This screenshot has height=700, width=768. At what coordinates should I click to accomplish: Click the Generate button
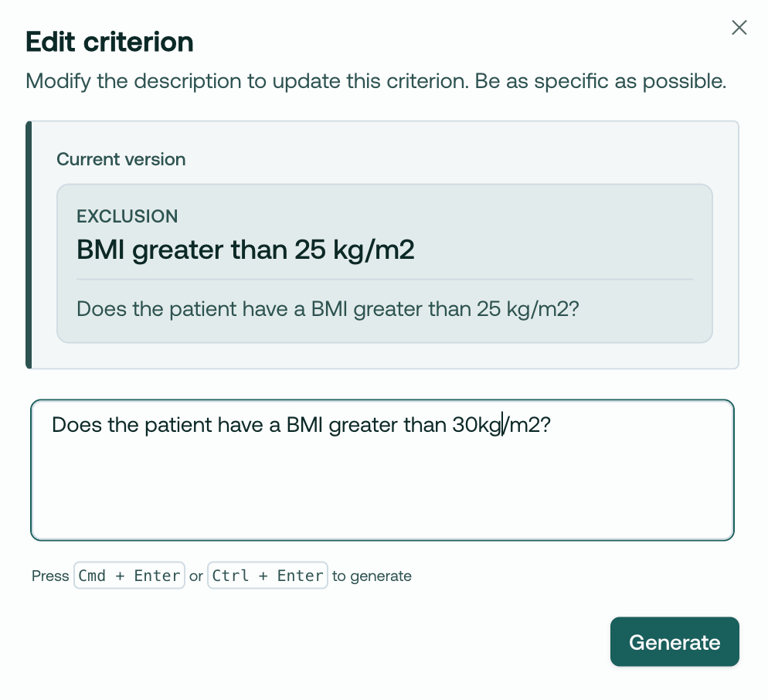[675, 642]
